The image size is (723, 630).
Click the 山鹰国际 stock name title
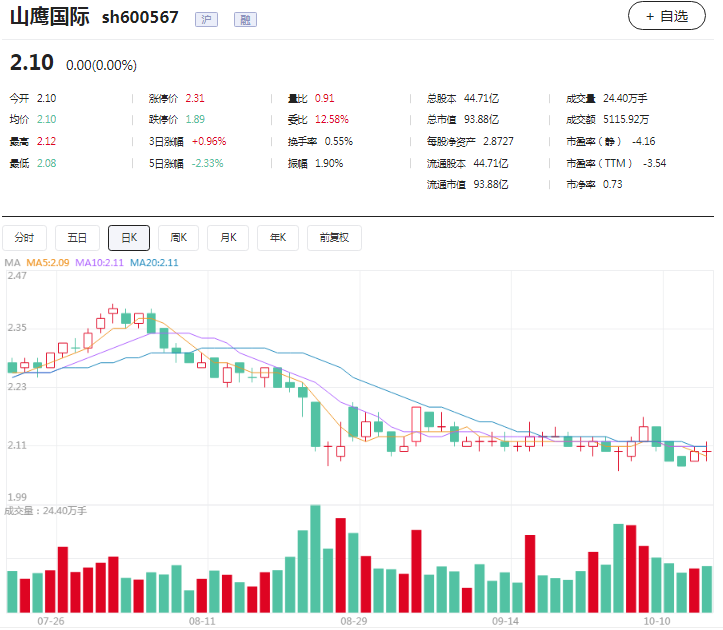(x=49, y=17)
